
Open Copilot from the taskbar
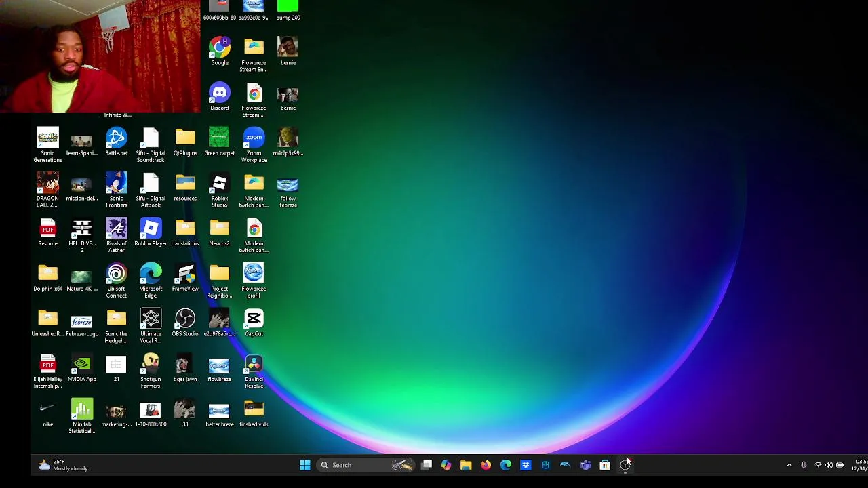pos(446,465)
